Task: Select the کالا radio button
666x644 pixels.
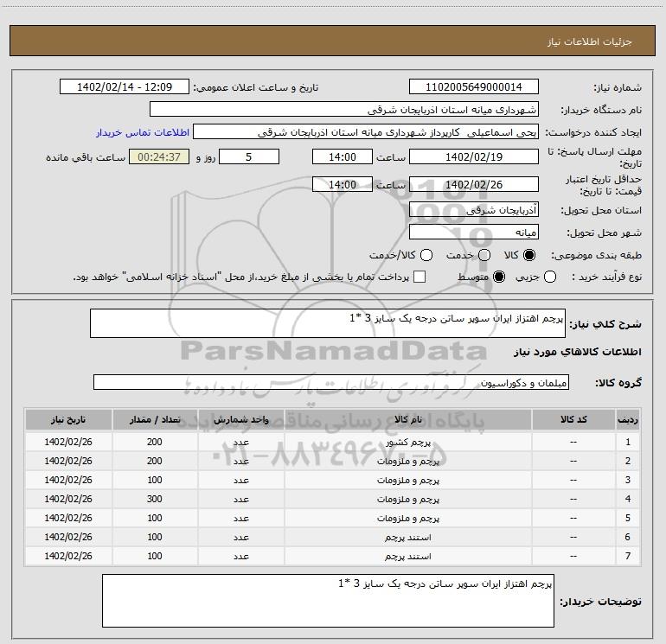Action: click(x=529, y=255)
